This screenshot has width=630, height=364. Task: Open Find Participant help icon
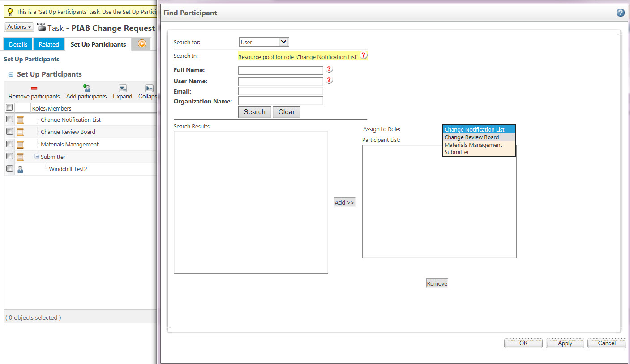coord(620,13)
